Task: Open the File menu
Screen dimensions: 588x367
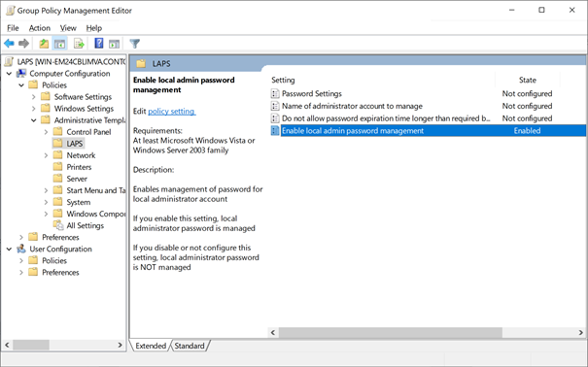Action: coord(13,28)
